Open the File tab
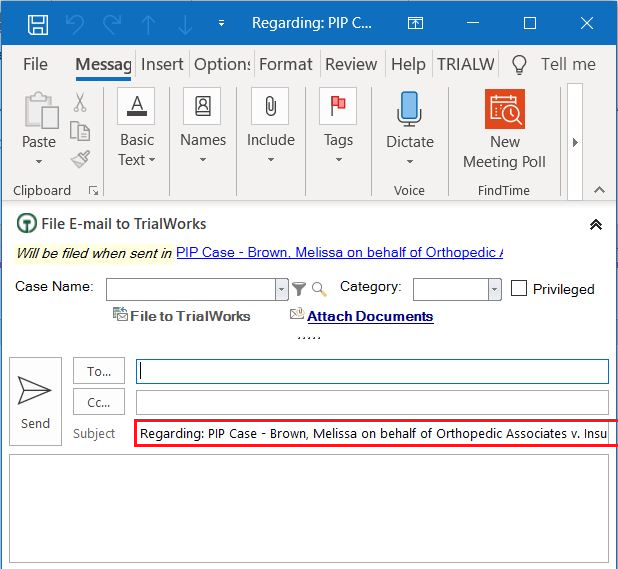The image size is (618, 569). pyautogui.click(x=35, y=64)
